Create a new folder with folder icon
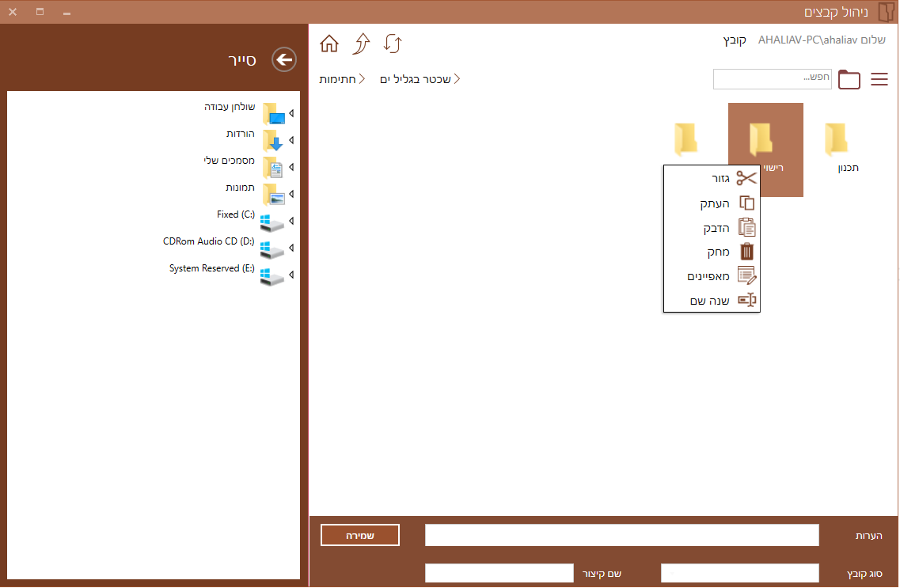The width and height of the screenshot is (900, 588). tap(849, 79)
